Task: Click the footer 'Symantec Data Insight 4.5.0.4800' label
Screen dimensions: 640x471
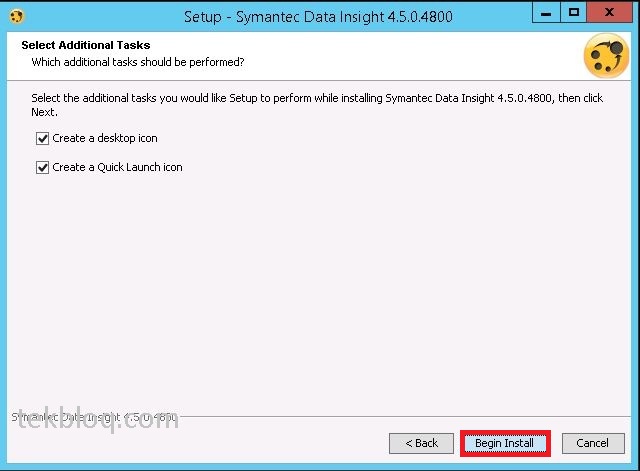Action: (x=94, y=417)
